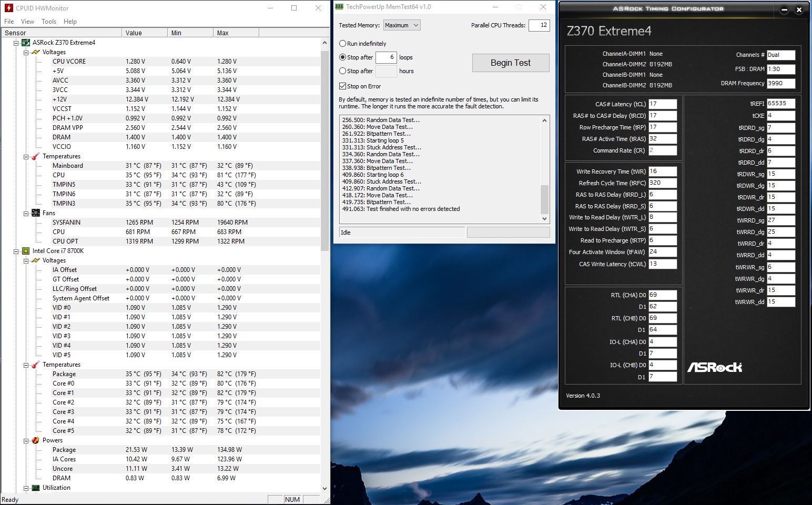Click the Refresh Cycle Time (tRFC) field
This screenshot has height=505, width=812.
(x=663, y=183)
